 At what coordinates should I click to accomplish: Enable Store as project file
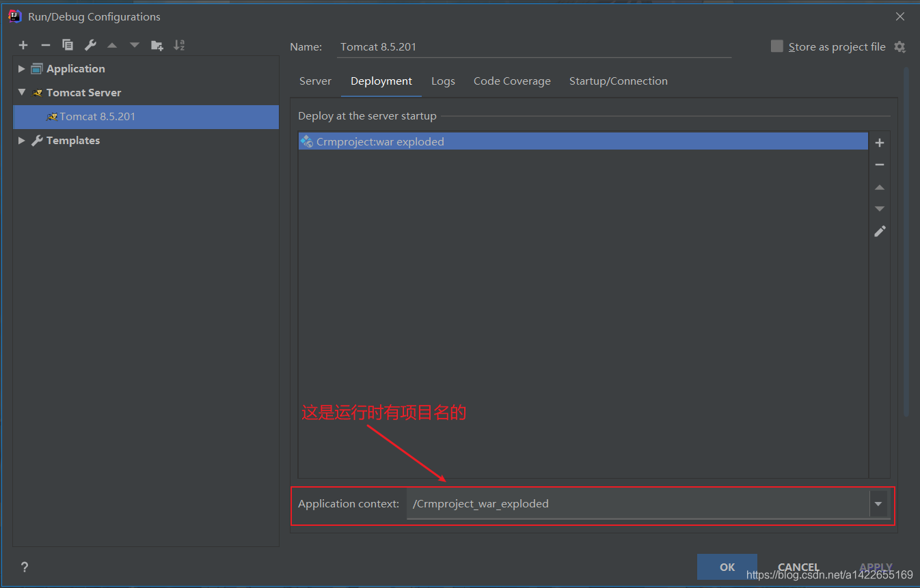click(x=776, y=46)
